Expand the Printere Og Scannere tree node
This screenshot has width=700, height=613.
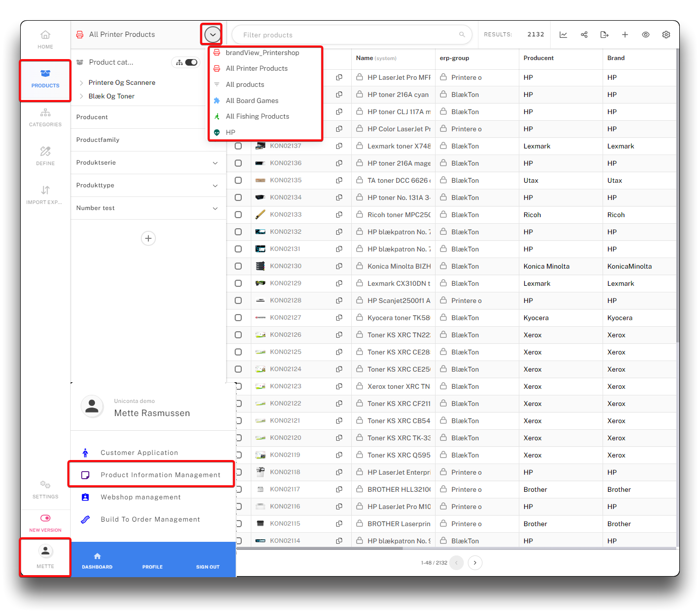tap(81, 83)
